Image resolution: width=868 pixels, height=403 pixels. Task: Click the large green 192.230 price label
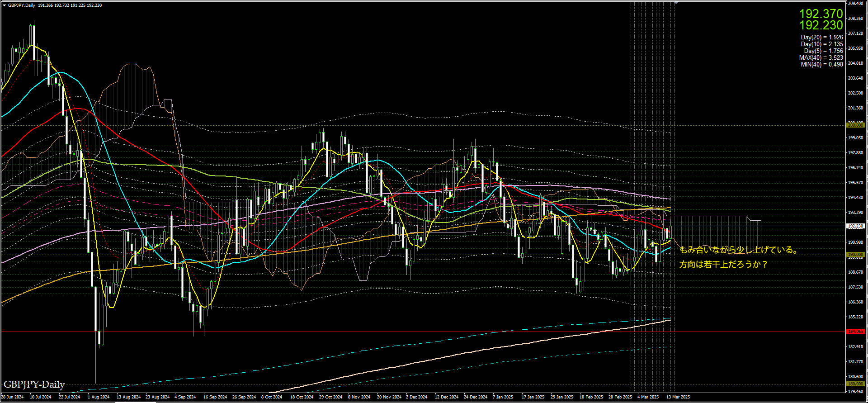(x=821, y=25)
